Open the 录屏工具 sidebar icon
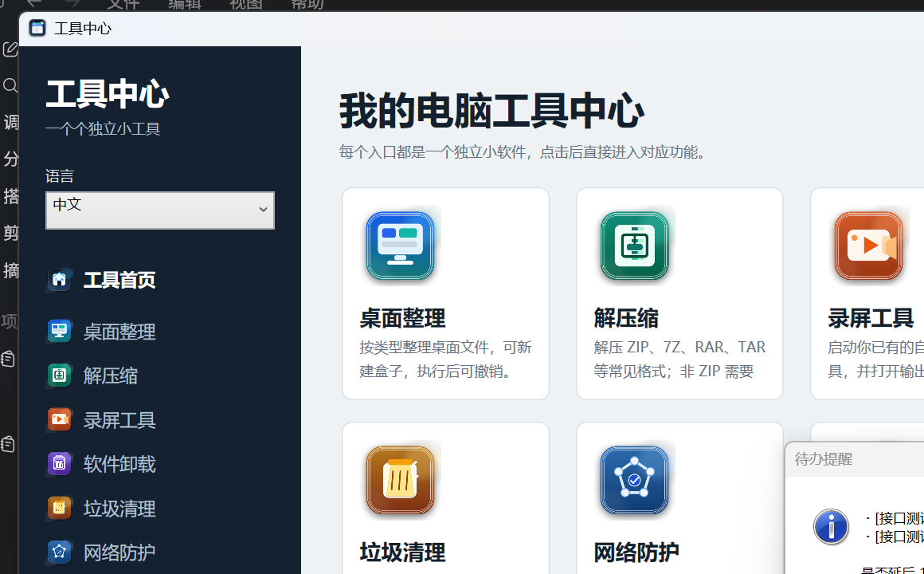This screenshot has width=924, height=574. pos(59,419)
